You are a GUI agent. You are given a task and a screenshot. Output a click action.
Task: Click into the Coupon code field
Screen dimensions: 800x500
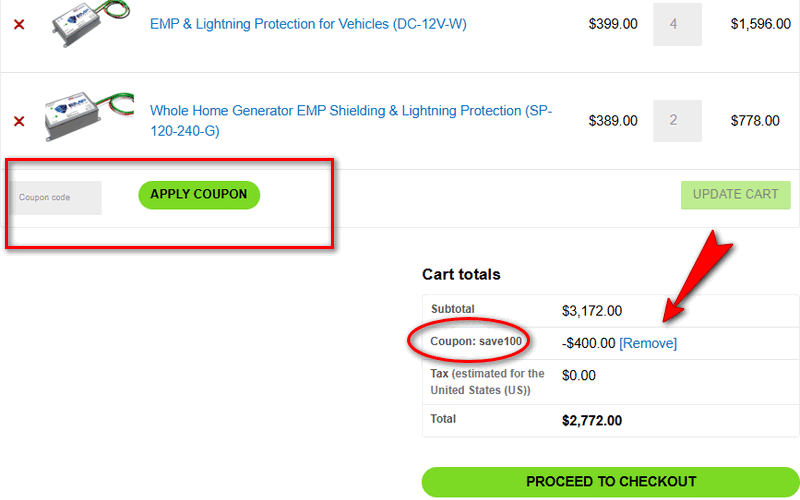57,198
